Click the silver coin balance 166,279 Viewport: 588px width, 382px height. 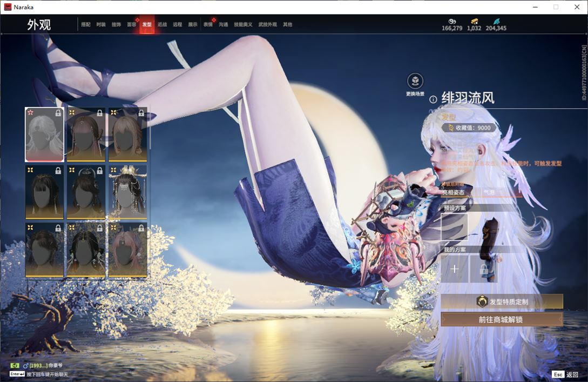tap(452, 28)
